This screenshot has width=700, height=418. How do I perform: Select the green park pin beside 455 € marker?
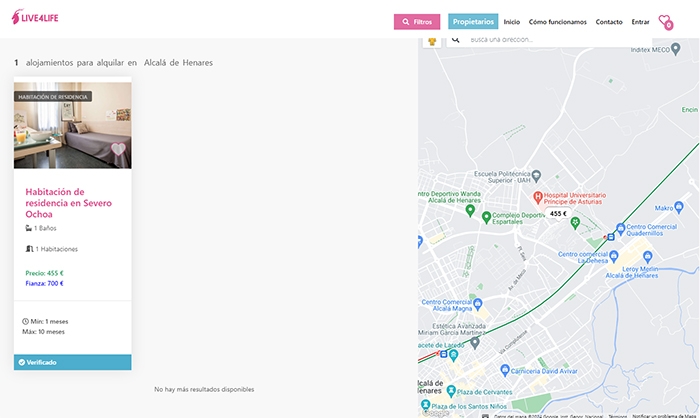tap(575, 222)
